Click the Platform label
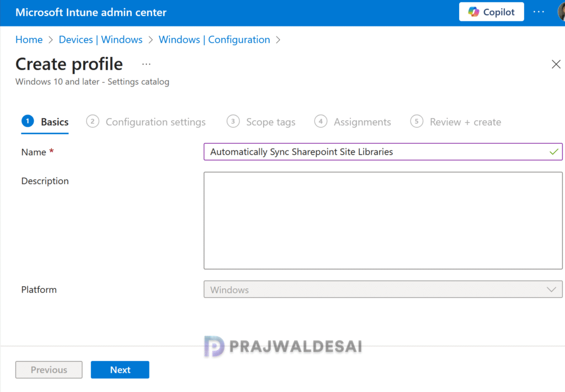565x392 pixels. click(x=39, y=290)
